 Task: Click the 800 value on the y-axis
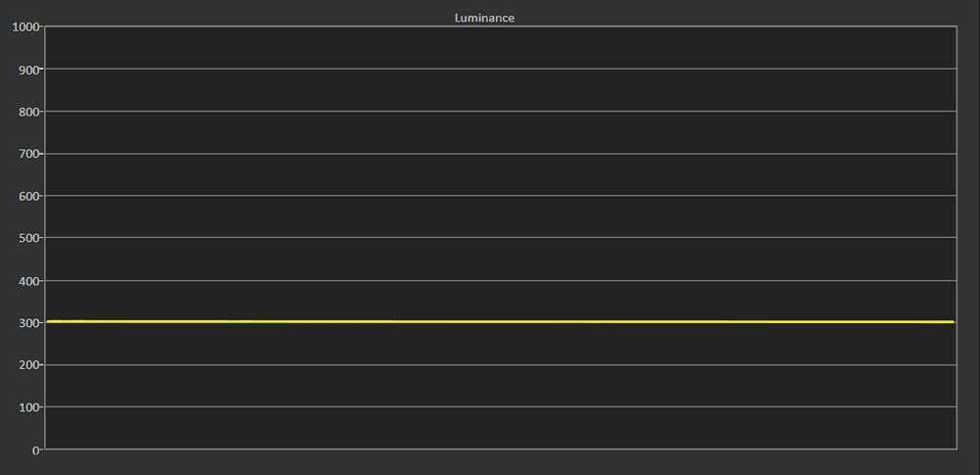(x=28, y=112)
